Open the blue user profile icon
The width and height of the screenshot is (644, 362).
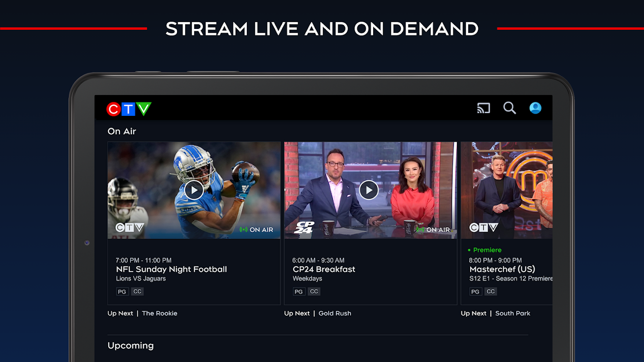click(x=535, y=108)
